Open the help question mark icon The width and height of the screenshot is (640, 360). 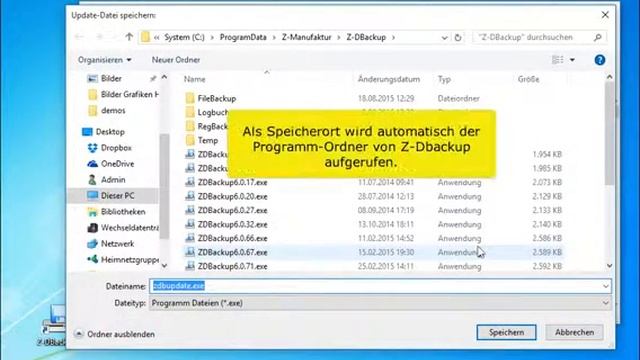(599, 60)
